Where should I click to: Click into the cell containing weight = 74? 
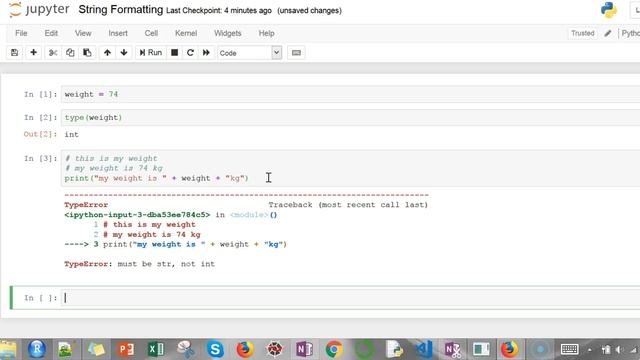(x=351, y=94)
